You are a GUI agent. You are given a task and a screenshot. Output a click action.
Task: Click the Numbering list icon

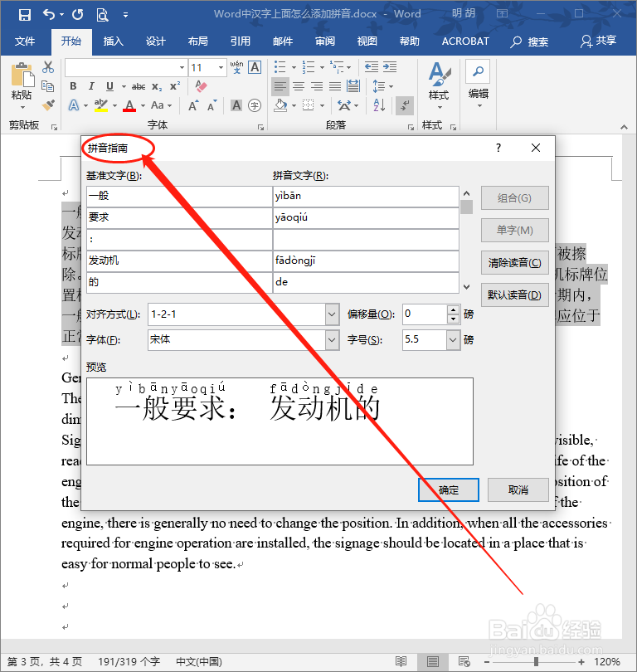pyautogui.click(x=308, y=67)
